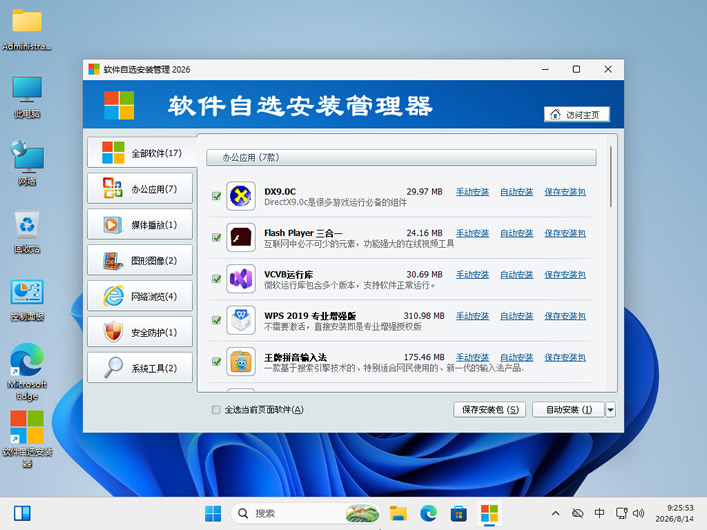Select the 软件自选安装器 desktop shortcut
The height and width of the screenshot is (530, 707).
tap(27, 439)
